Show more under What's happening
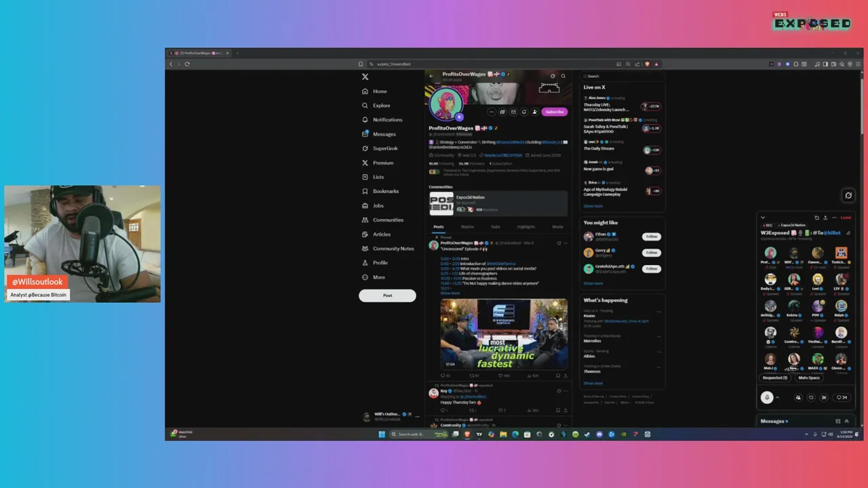This screenshot has height=488, width=868. point(593,383)
